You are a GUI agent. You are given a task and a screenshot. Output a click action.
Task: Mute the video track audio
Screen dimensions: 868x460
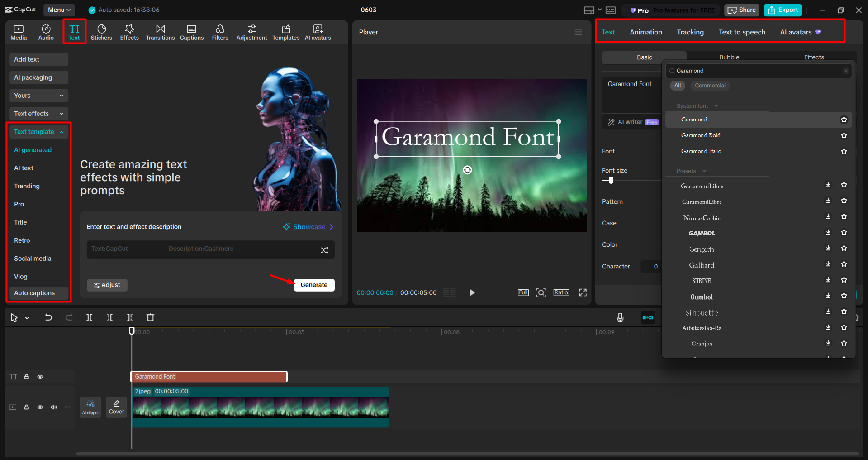click(x=54, y=407)
